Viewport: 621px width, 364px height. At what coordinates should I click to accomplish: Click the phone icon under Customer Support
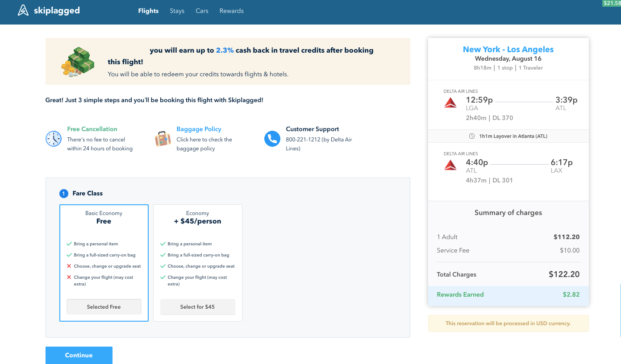[272, 139]
